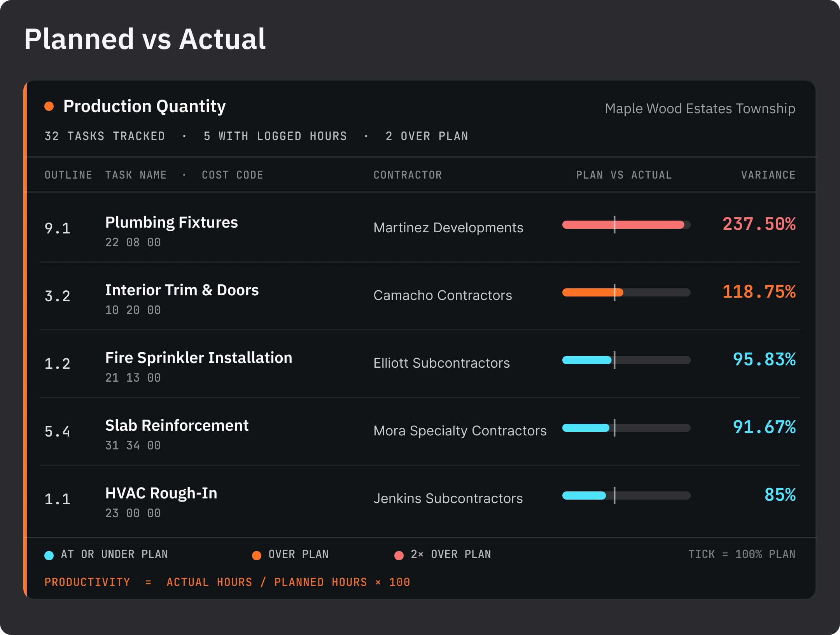
Task: Click the Outline column header
Action: pos(68,175)
